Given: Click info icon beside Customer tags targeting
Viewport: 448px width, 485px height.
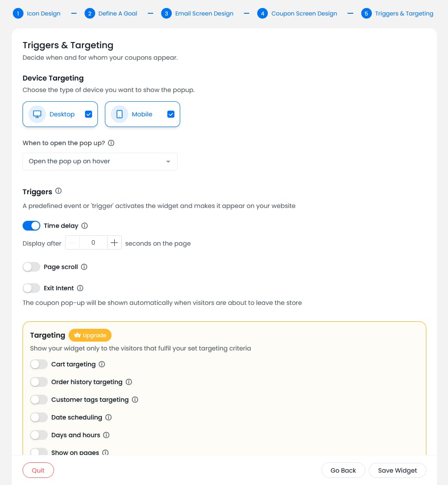Looking at the screenshot, I should click(135, 400).
